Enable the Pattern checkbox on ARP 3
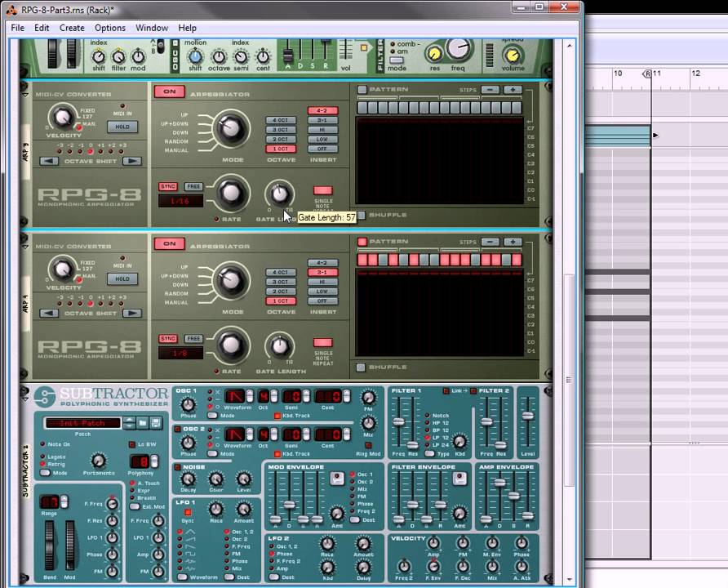 pos(362,90)
